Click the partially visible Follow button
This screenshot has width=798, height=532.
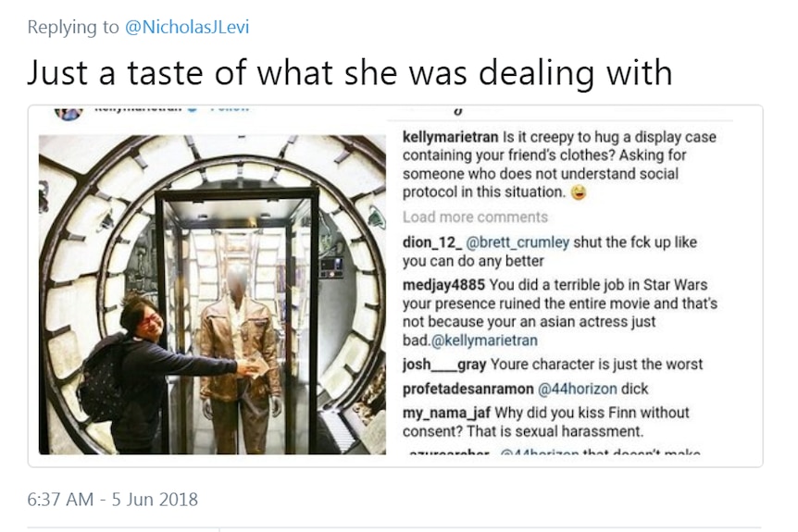230,108
